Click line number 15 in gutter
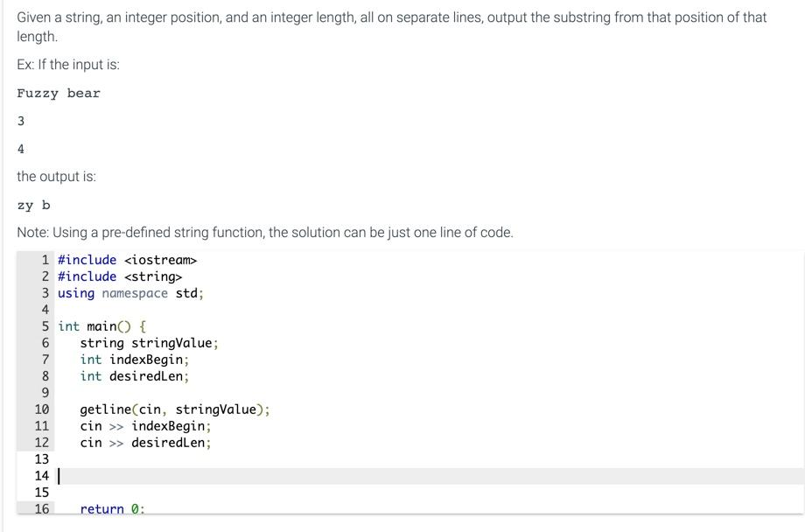The width and height of the screenshot is (805, 532). [42, 493]
